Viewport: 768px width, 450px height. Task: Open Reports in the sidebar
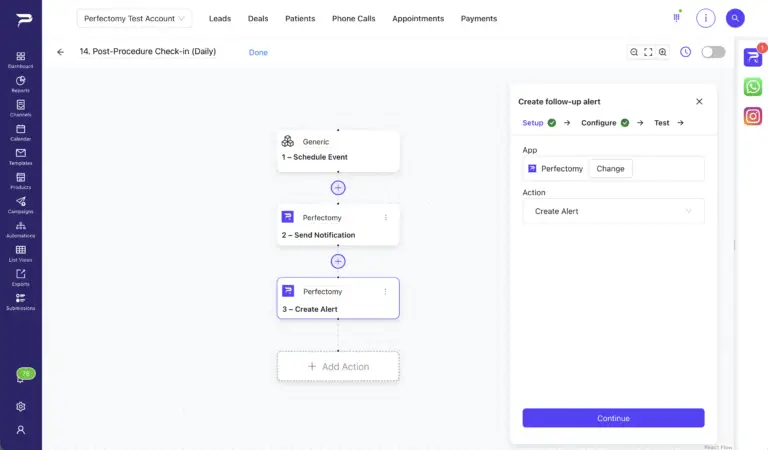tap(21, 84)
